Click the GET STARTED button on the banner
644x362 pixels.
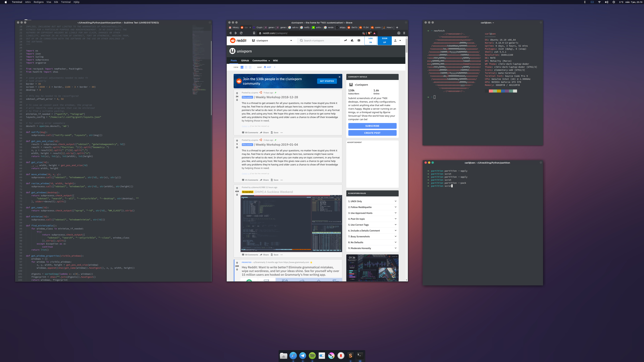[x=327, y=81]
